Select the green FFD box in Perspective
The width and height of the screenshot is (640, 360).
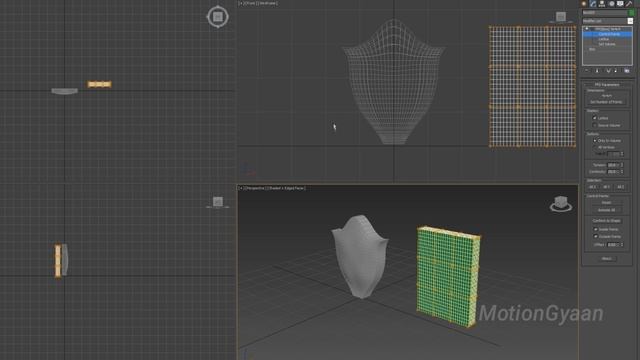click(x=448, y=276)
